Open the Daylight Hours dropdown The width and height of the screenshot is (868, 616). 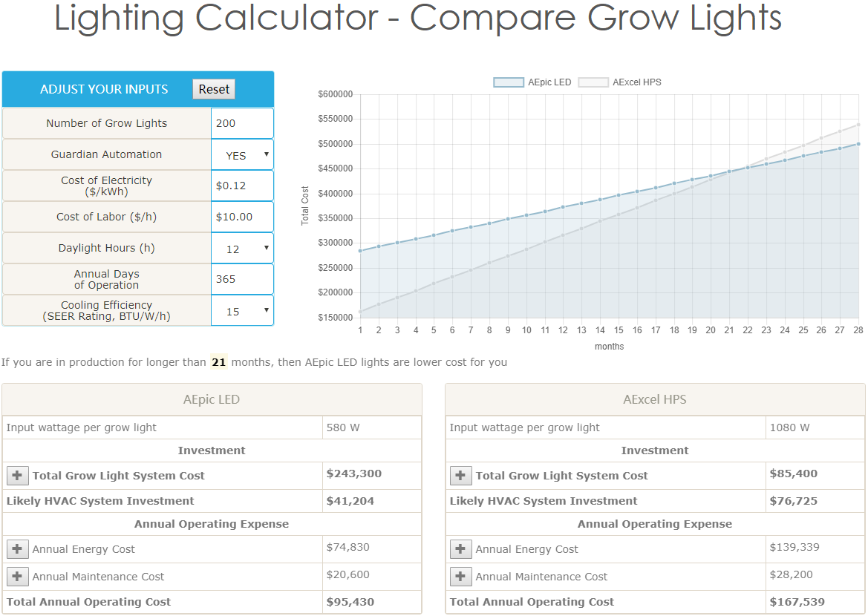(x=243, y=249)
